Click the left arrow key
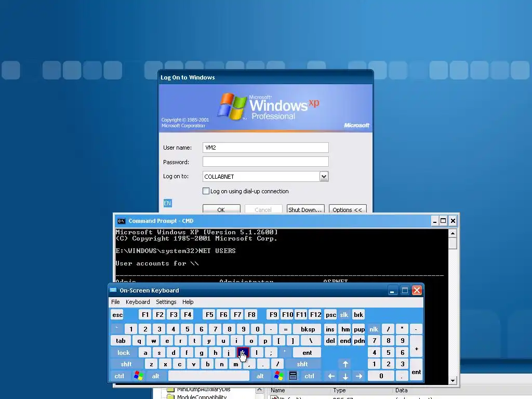 [x=331, y=376]
